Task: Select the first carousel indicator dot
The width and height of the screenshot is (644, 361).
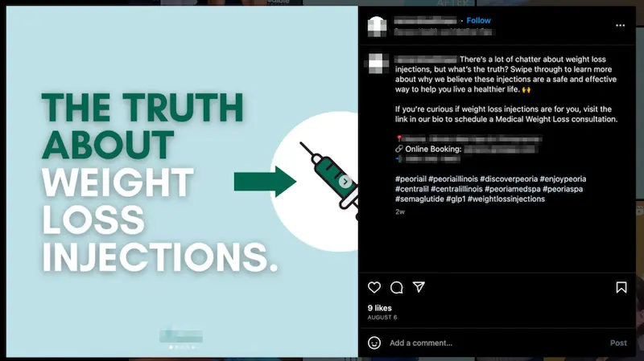Action: [171, 347]
